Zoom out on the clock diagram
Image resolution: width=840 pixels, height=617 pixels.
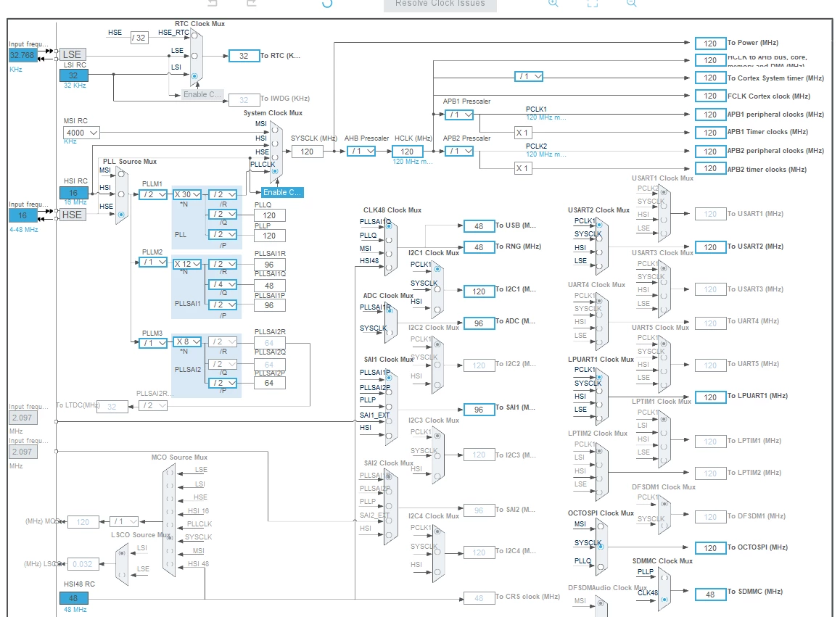tap(632, 3)
